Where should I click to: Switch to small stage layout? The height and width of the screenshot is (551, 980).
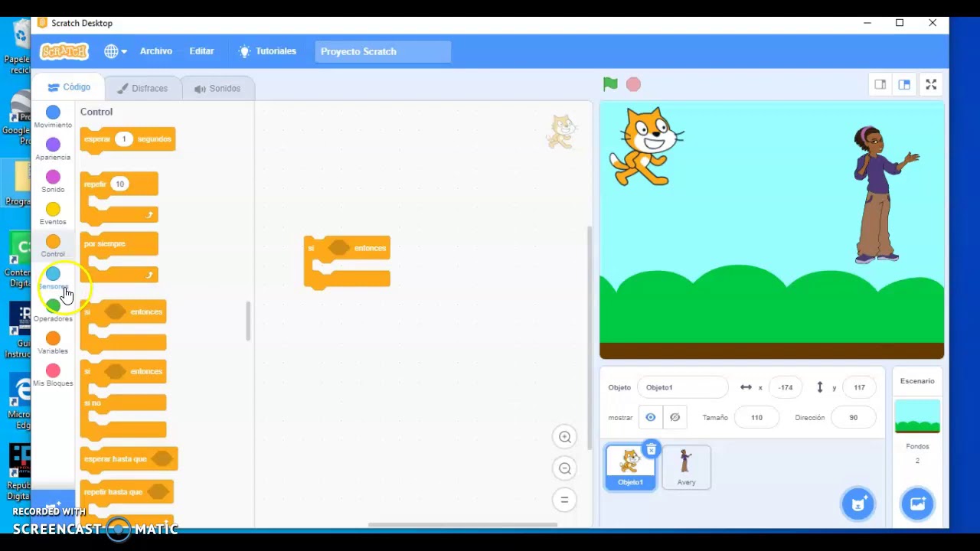[880, 84]
